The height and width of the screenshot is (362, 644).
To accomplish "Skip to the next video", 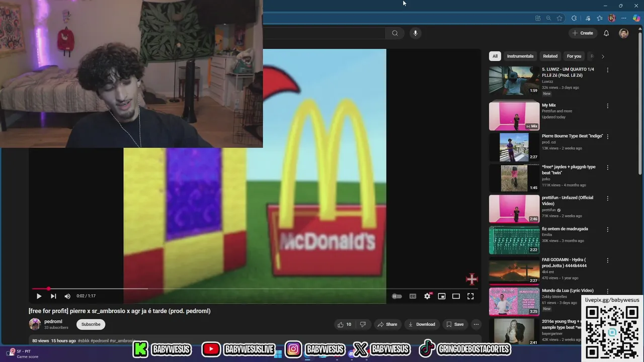I will click(53, 296).
